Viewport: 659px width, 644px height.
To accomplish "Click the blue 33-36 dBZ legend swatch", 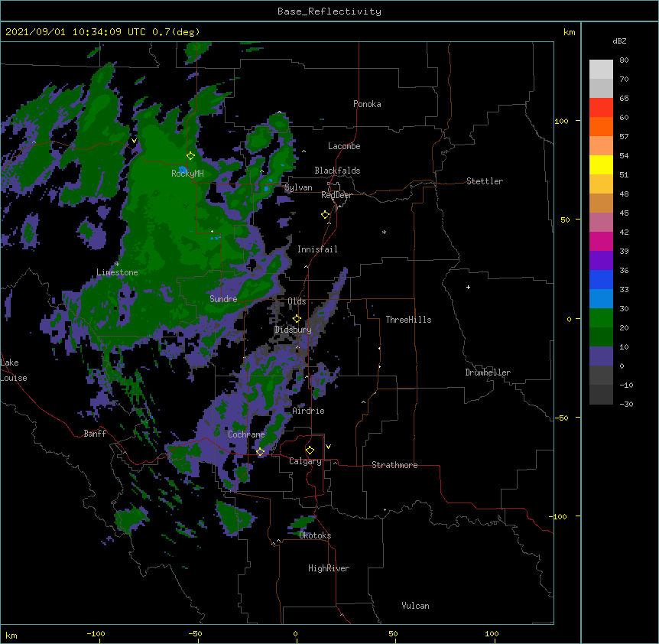I will click(x=601, y=279).
